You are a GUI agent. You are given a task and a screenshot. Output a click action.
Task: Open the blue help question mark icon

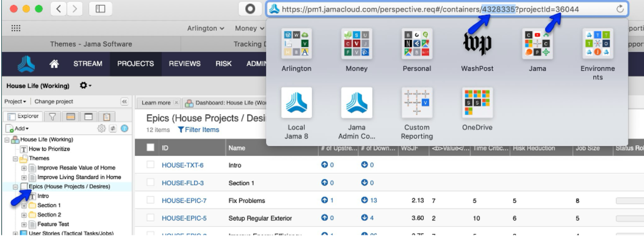125,129
